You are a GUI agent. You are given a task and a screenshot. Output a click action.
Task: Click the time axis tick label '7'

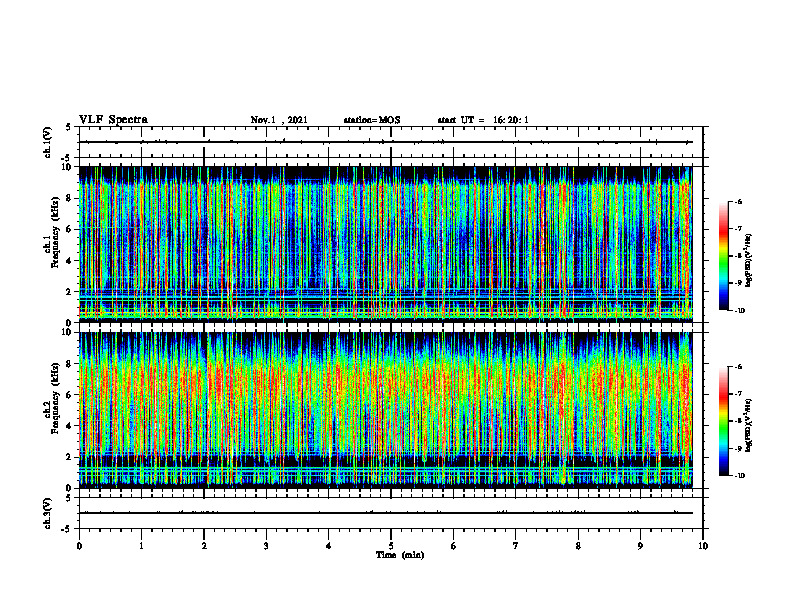[516, 546]
